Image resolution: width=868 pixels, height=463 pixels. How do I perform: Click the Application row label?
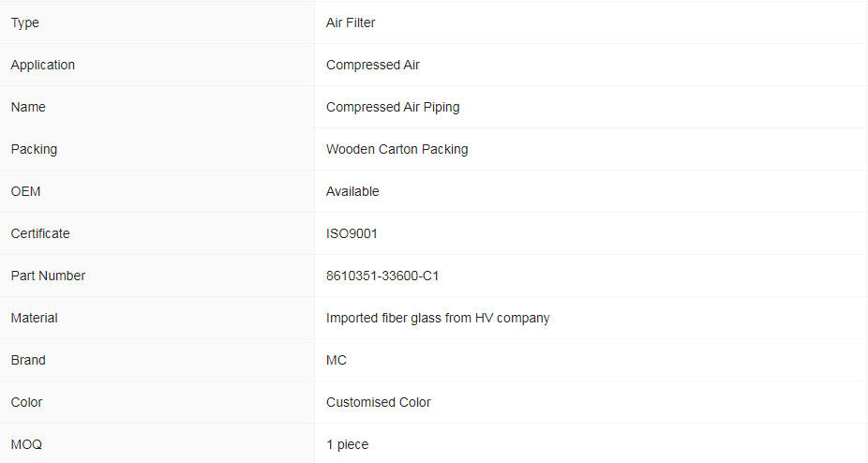pyautogui.click(x=42, y=65)
